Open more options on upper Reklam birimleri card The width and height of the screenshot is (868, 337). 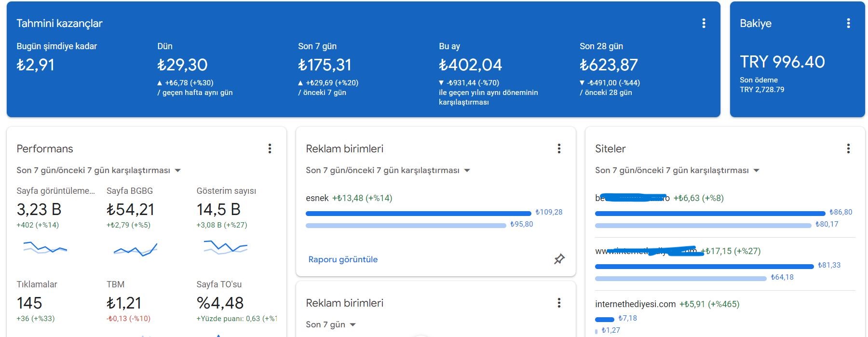pyautogui.click(x=559, y=148)
